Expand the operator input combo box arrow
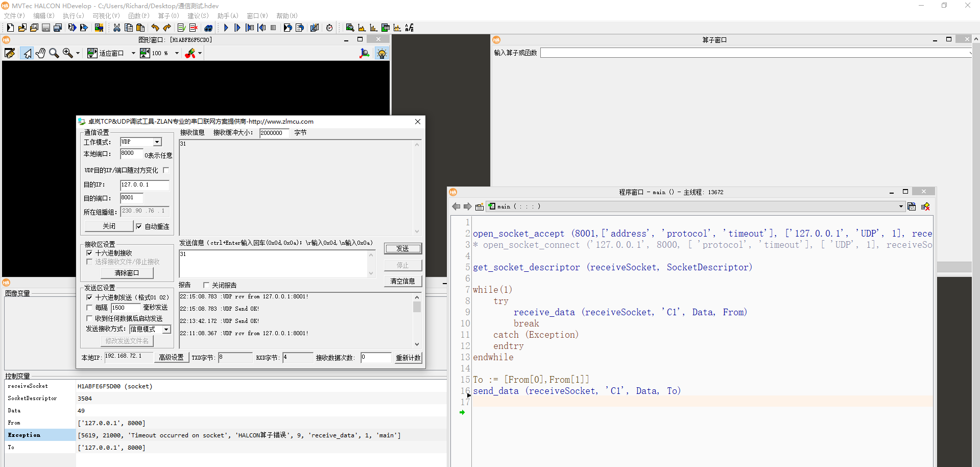Viewport: 980px width, 467px height. tap(970, 53)
